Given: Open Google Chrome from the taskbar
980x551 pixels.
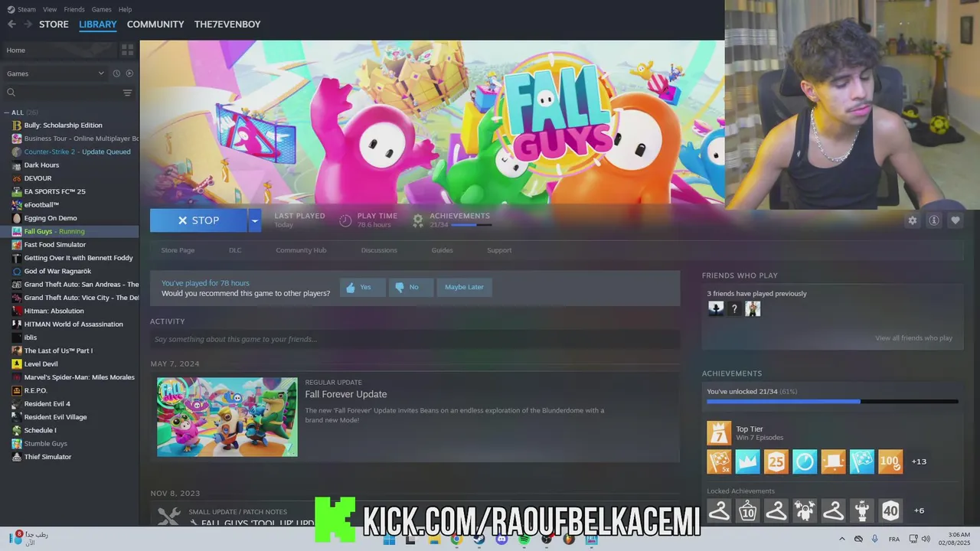Looking at the screenshot, I should pos(456,540).
